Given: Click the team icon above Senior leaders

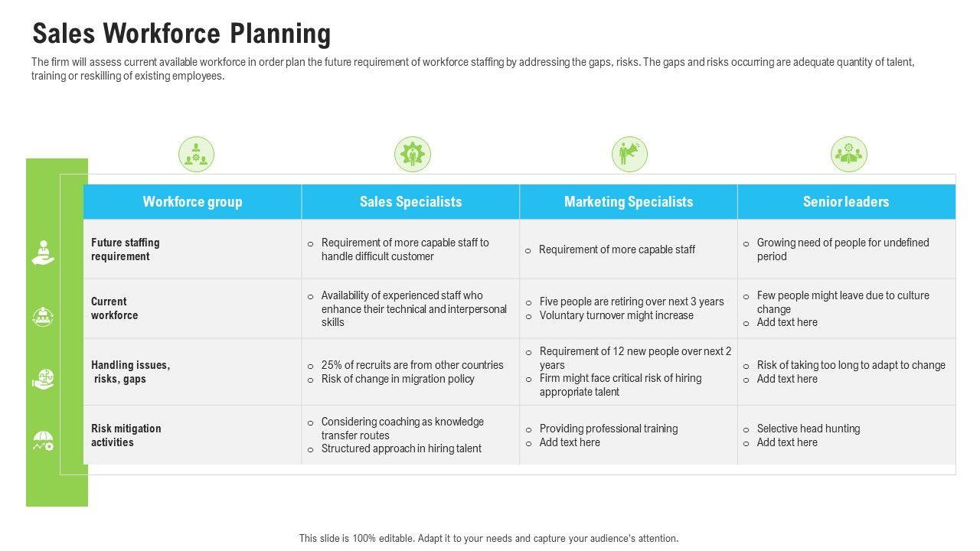Looking at the screenshot, I should point(848,154).
